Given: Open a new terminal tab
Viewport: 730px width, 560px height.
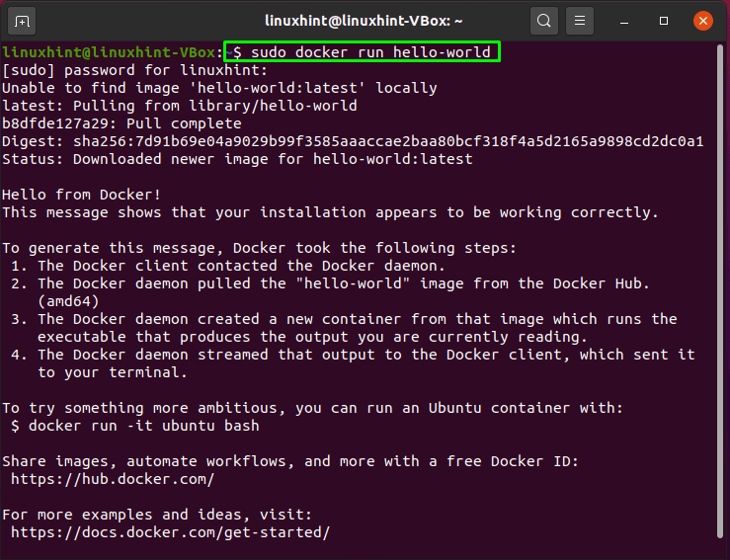Looking at the screenshot, I should pos(22,22).
